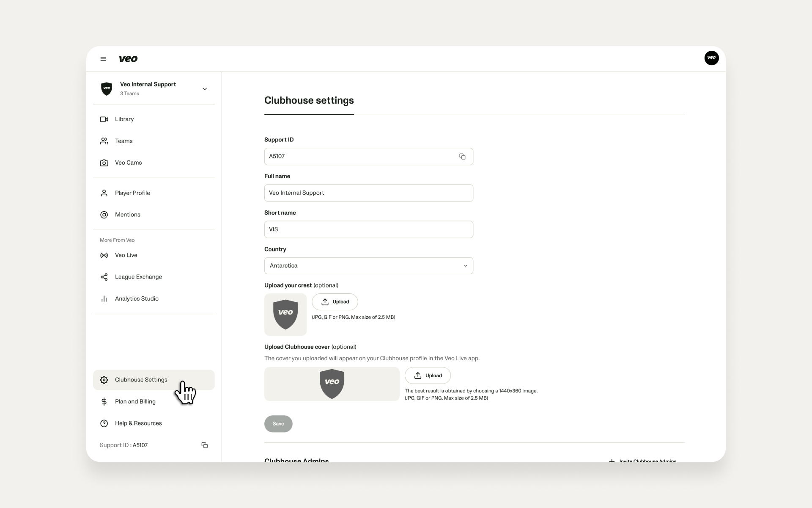The width and height of the screenshot is (812, 508).
Task: Click Upload button for Clubhouse cover
Action: coord(428,375)
